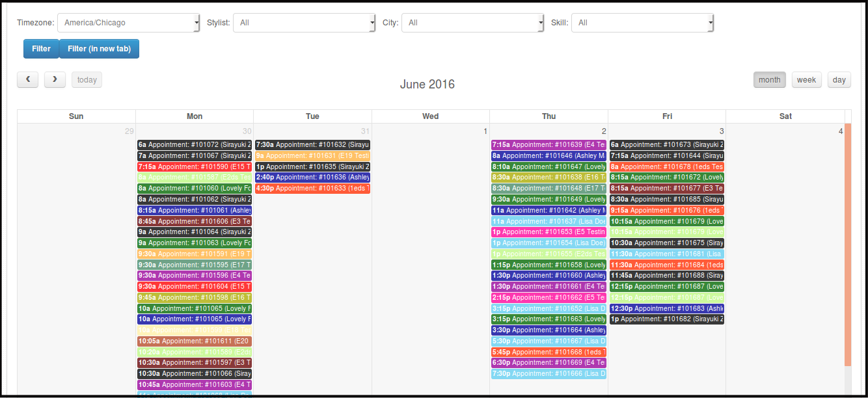Click Filter (in new tab) button
868x398 pixels.
pos(99,49)
